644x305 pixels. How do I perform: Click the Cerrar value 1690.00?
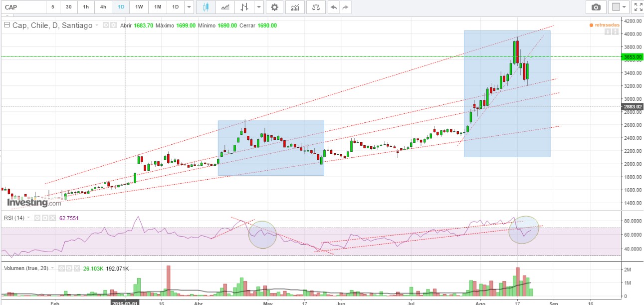tap(267, 25)
